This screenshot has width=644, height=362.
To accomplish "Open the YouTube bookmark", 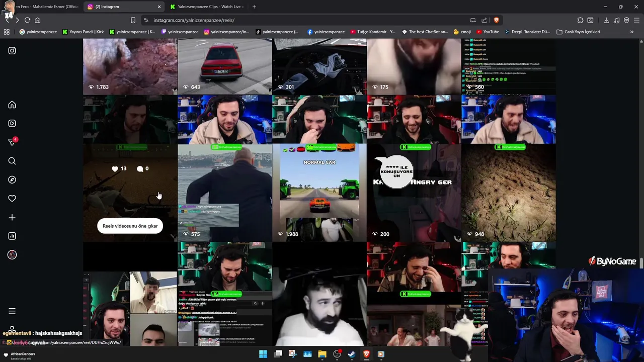I will [488, 32].
